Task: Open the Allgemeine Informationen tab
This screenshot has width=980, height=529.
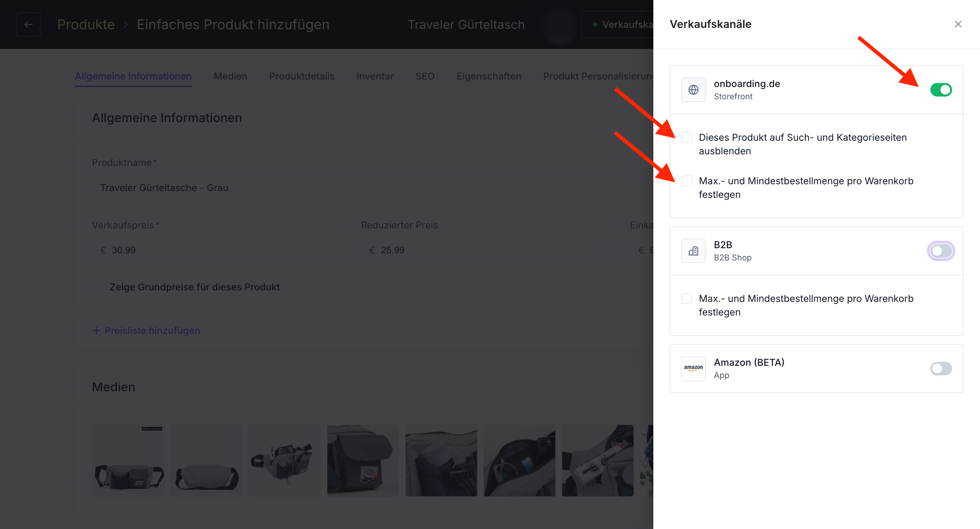Action: (133, 76)
